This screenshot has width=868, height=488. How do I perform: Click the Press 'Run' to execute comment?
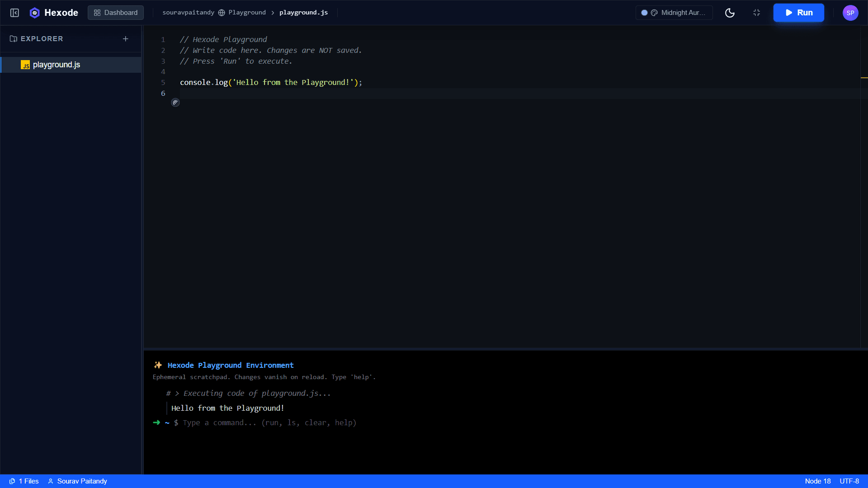(236, 61)
